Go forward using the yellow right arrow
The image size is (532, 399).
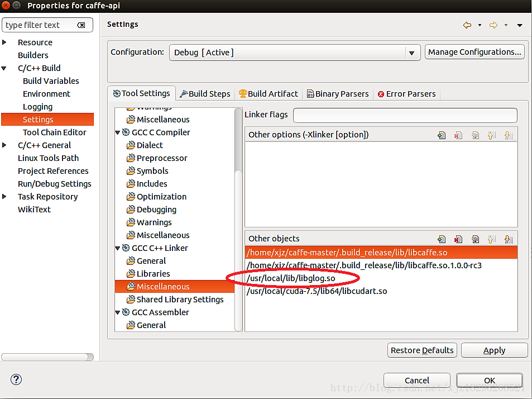click(x=493, y=25)
